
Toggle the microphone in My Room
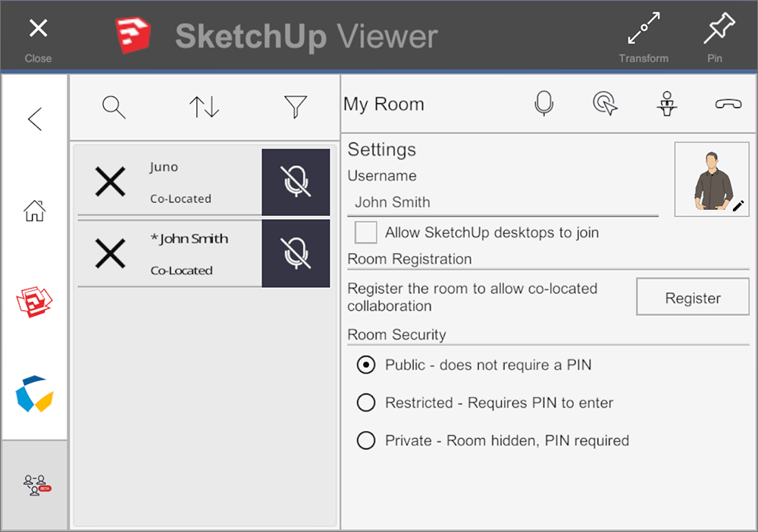click(543, 103)
